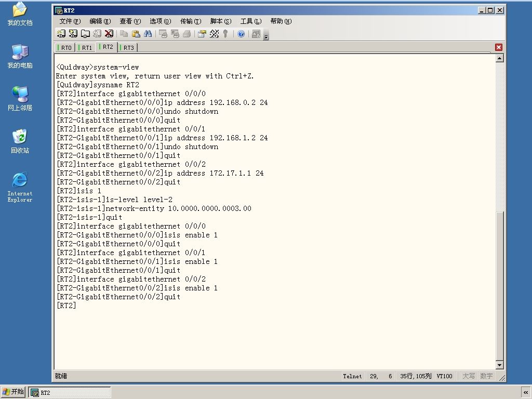
Task: Open the 查看(V) menu
Action: 130,21
